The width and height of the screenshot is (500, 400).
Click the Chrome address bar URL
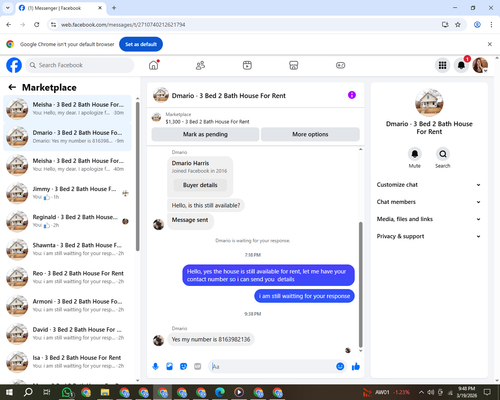click(x=123, y=25)
